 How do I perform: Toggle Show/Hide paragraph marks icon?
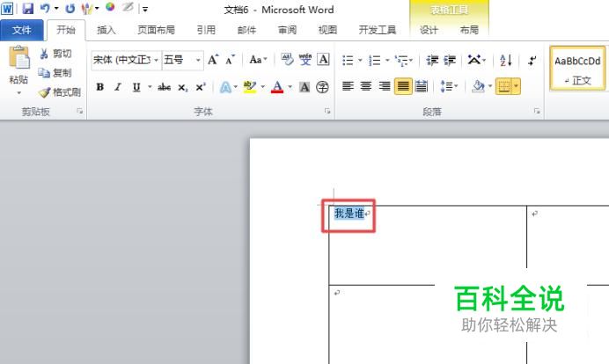coord(532,60)
